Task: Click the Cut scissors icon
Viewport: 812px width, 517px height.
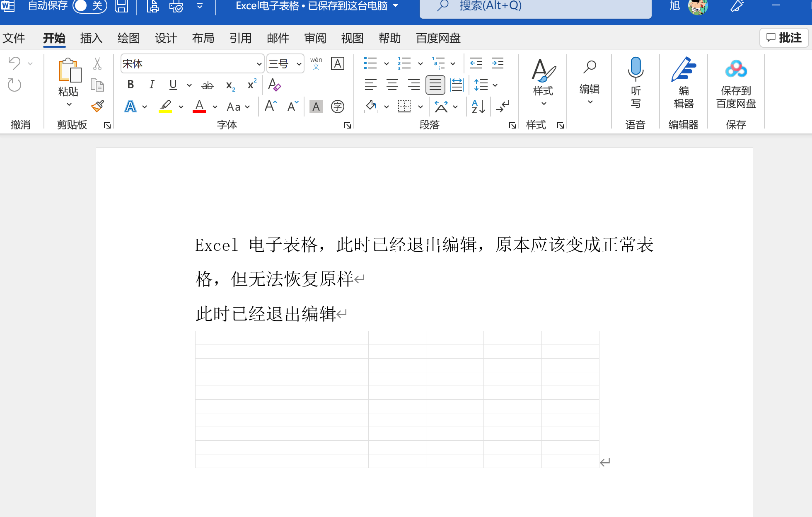Action: click(97, 64)
